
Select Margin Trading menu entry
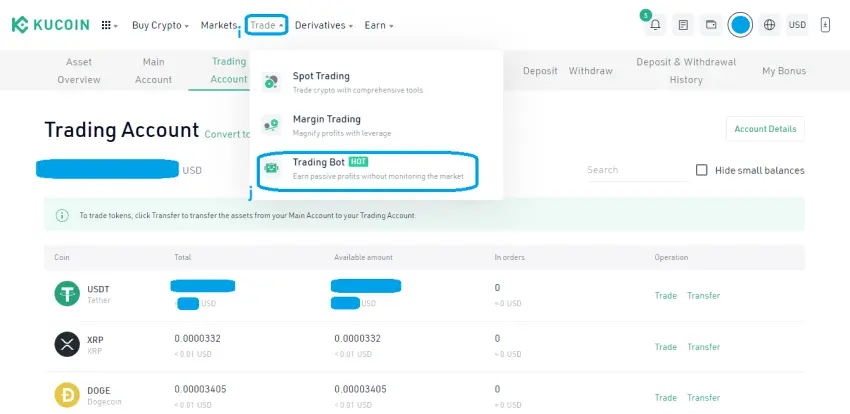[x=376, y=125]
